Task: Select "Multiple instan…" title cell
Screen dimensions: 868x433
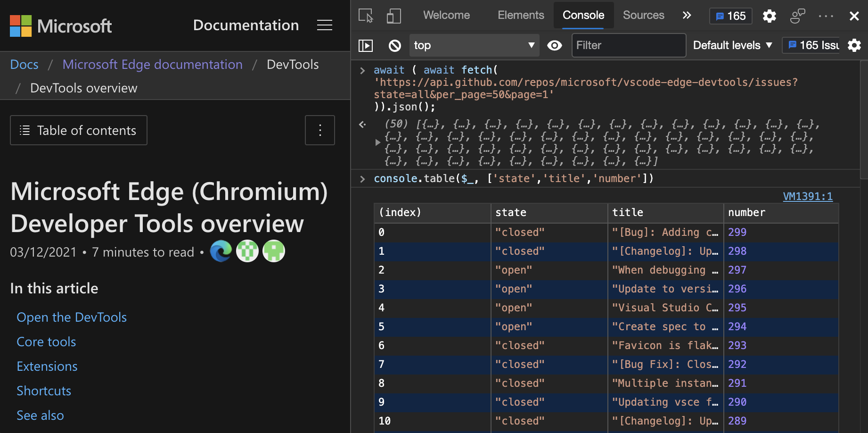Action: point(665,383)
